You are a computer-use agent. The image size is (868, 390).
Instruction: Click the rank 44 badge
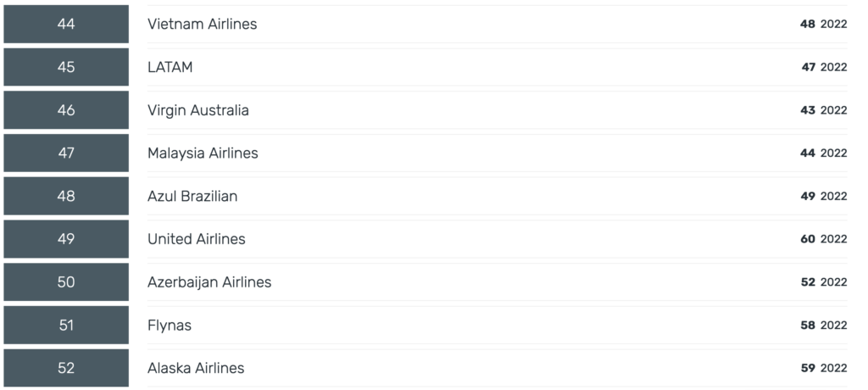(66, 24)
